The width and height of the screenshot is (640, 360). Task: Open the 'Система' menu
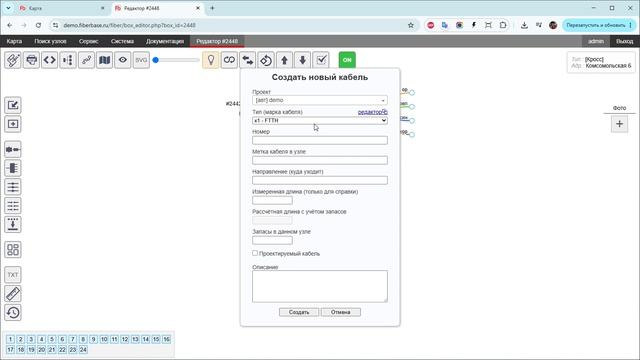click(122, 41)
